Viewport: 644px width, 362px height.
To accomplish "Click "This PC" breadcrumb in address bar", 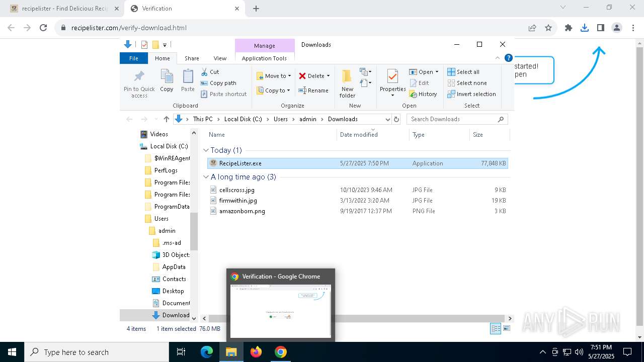I will [203, 119].
